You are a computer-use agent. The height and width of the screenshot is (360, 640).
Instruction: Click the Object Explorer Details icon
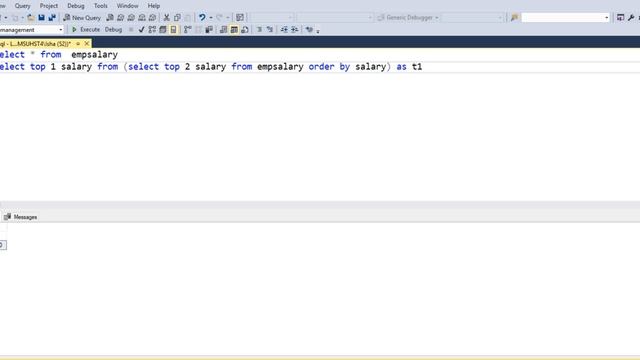pyautogui.click(x=240, y=18)
